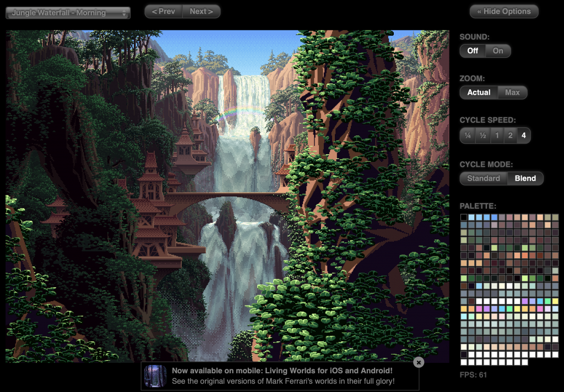The image size is (564, 392).
Task: Turn sound Off
Action: (x=473, y=51)
